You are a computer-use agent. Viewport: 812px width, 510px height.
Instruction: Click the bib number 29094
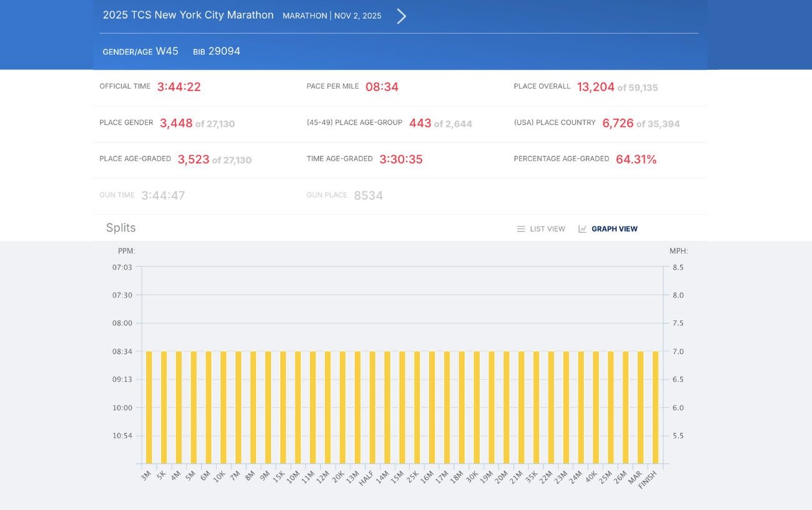[x=224, y=51]
